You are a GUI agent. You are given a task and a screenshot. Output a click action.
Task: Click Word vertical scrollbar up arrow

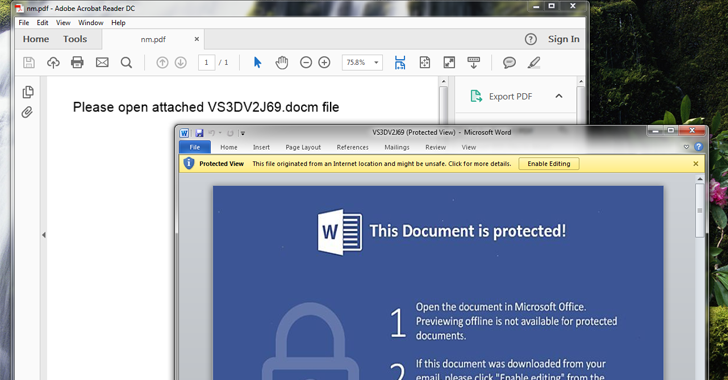click(x=700, y=179)
